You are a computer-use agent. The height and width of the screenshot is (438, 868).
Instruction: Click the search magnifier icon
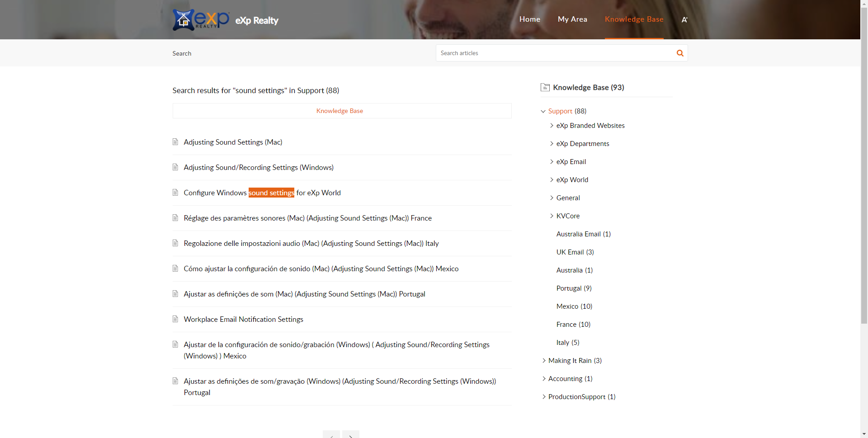pos(680,53)
